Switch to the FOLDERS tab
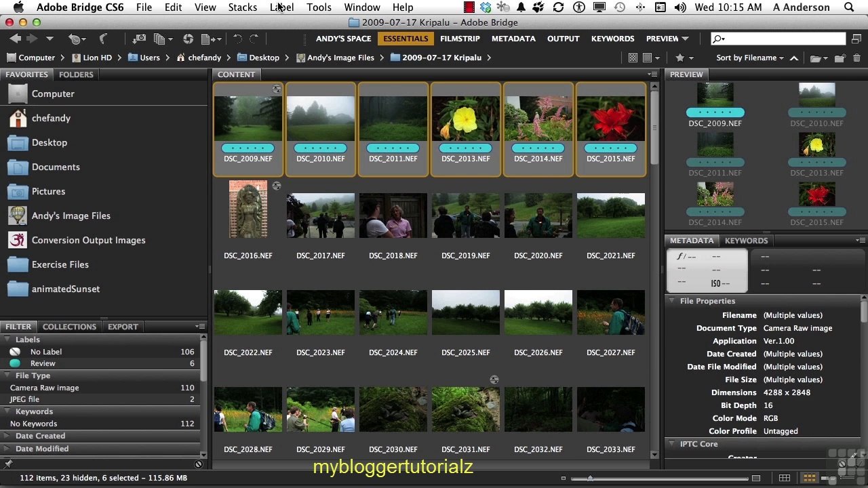The height and width of the screenshot is (488, 868). [76, 75]
